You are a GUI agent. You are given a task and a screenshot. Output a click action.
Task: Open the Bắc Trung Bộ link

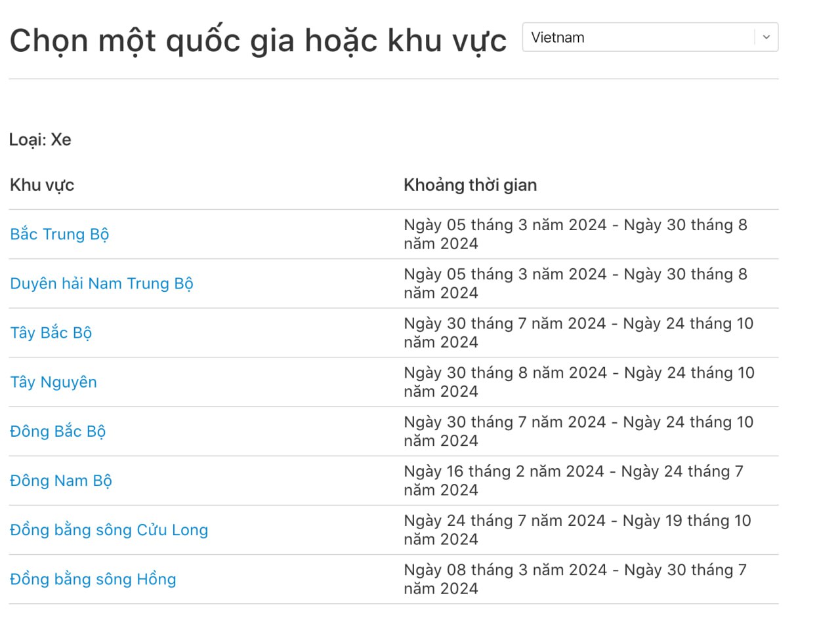(x=60, y=235)
